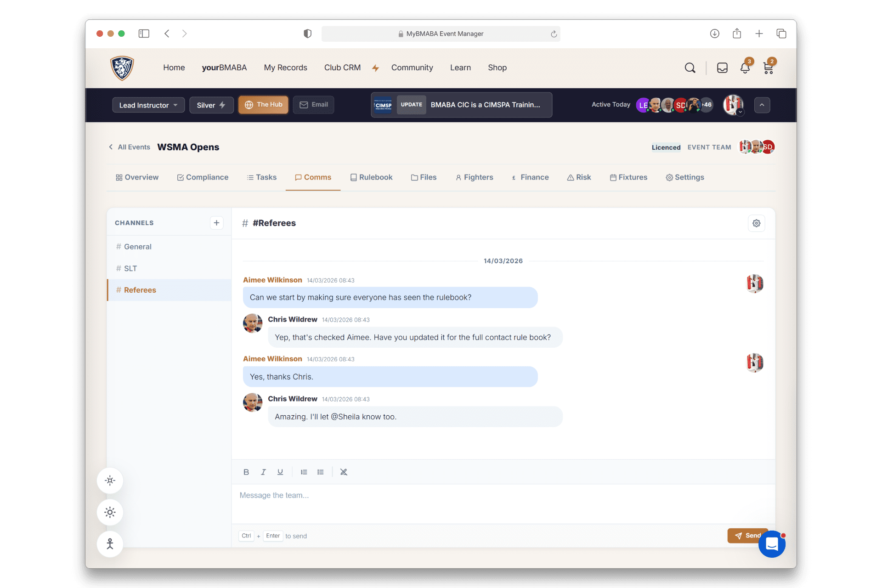Open the Fixtures tab
Viewport: 882px width, 588px height.
pyautogui.click(x=628, y=177)
